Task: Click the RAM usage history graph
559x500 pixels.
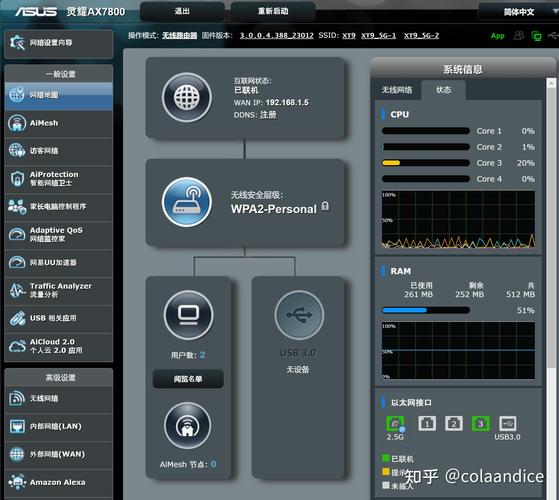Action: pyautogui.click(x=458, y=351)
